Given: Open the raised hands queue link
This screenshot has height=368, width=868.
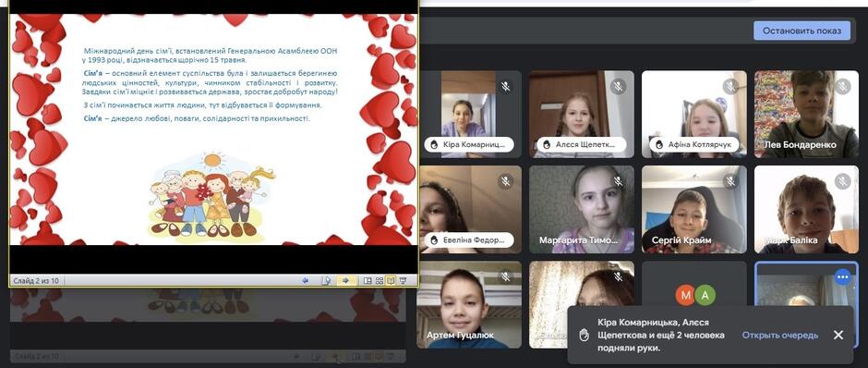Looking at the screenshot, I should point(780,336).
